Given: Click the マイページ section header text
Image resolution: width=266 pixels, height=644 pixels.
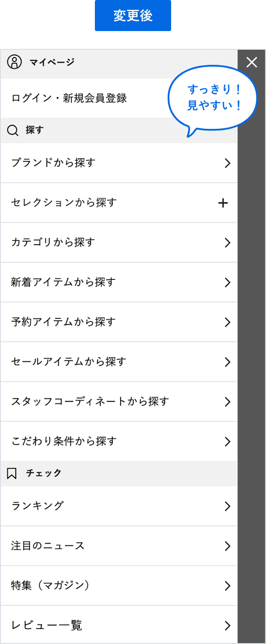Looking at the screenshot, I should (x=52, y=62).
